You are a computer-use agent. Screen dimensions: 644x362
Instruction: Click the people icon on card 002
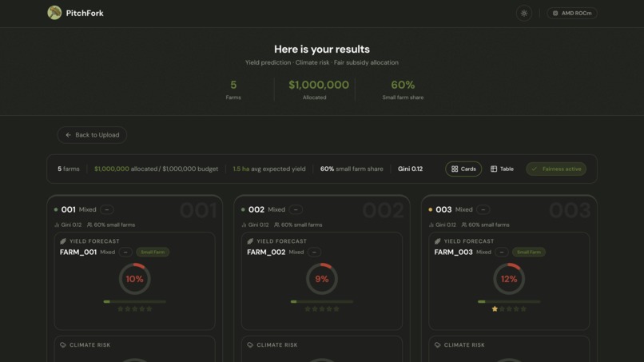click(276, 225)
